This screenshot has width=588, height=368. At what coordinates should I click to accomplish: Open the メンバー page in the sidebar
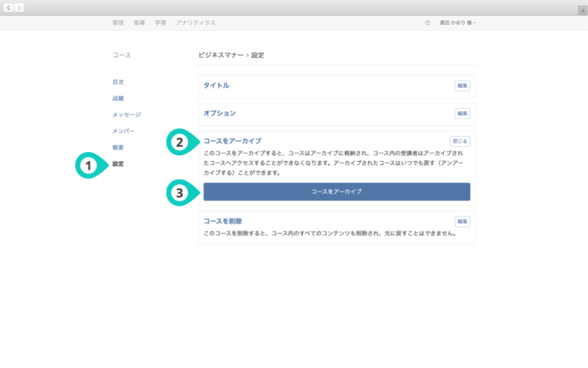click(123, 131)
